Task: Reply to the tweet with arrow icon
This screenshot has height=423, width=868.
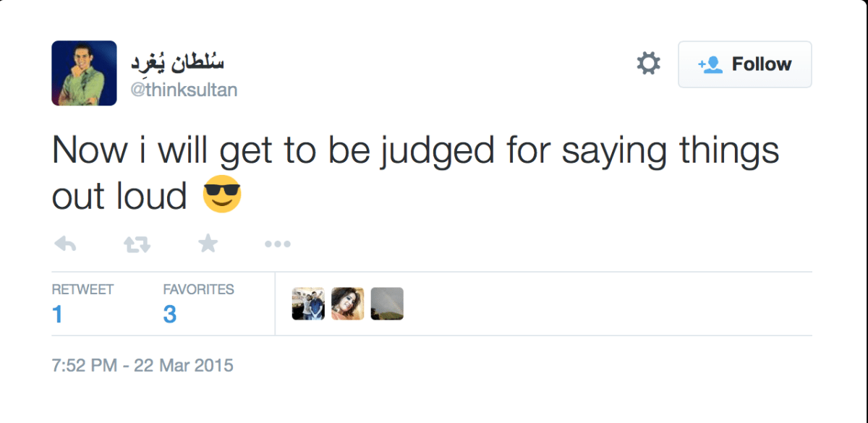Action: (x=65, y=245)
